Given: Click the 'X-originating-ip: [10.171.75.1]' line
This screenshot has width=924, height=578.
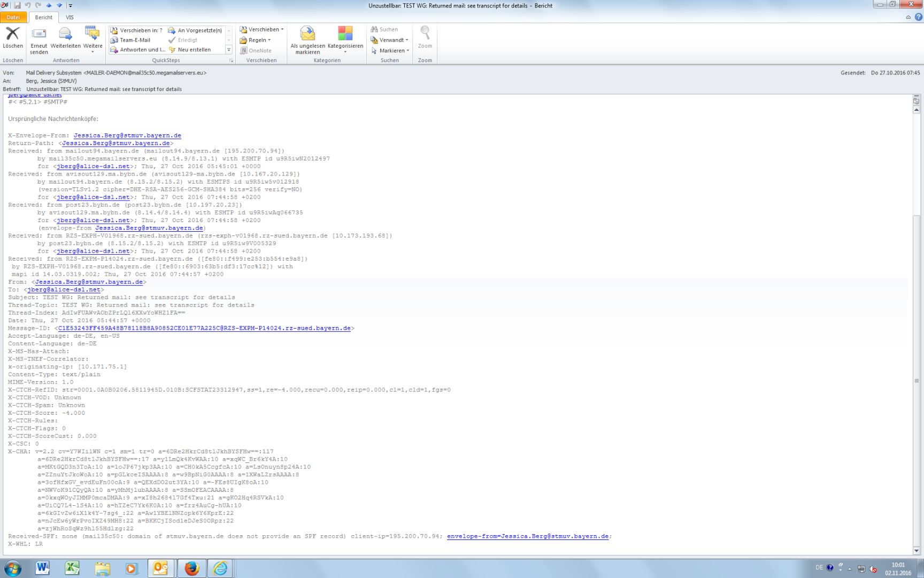Looking at the screenshot, I should tap(67, 367).
